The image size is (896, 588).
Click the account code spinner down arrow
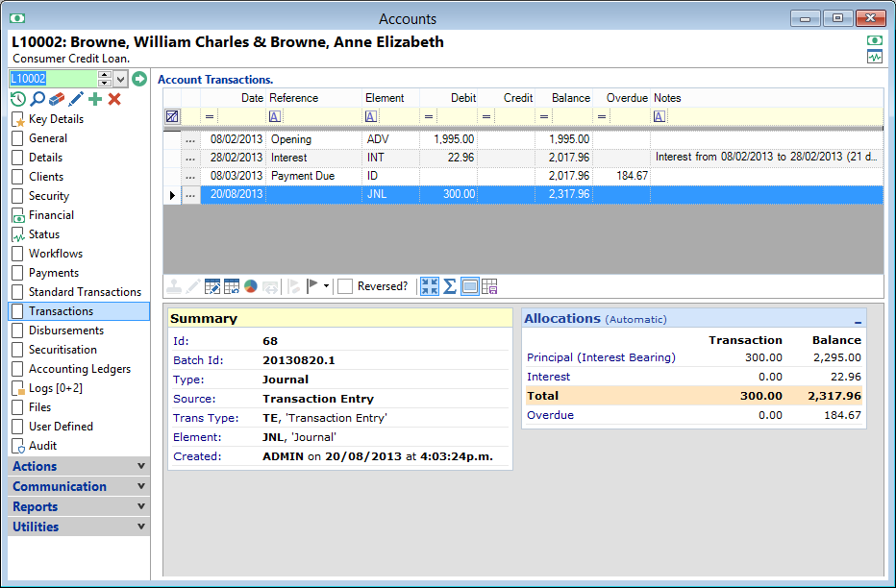(105, 83)
